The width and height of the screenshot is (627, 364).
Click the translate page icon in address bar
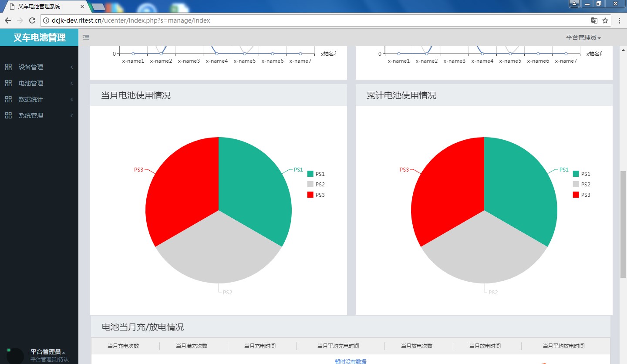(x=594, y=20)
